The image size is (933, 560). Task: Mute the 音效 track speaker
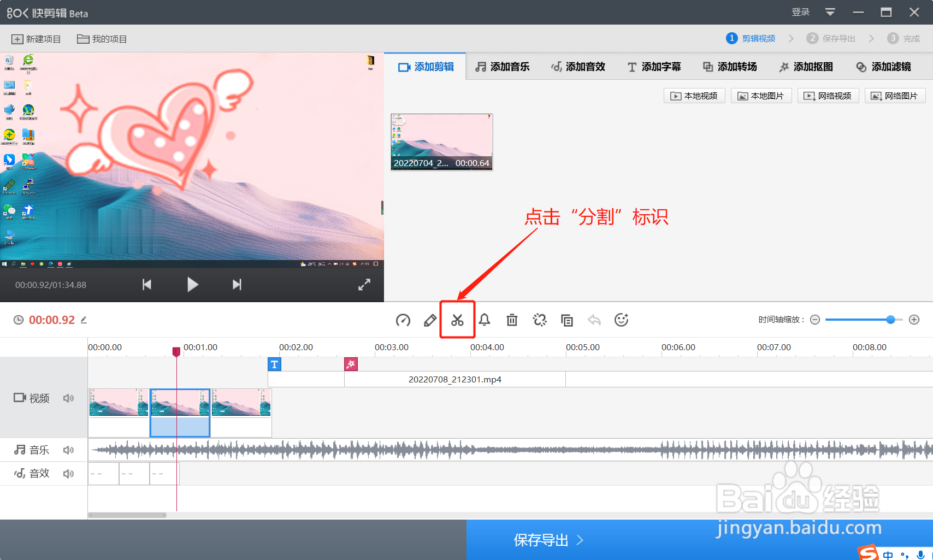pyautogui.click(x=68, y=473)
